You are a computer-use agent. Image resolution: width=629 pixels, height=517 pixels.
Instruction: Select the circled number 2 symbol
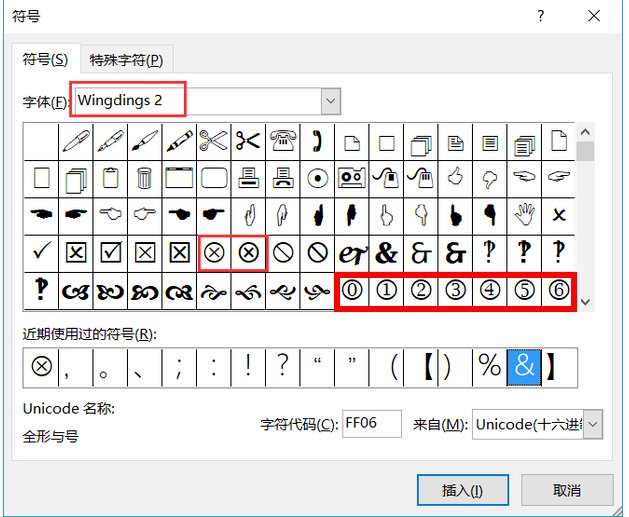click(x=420, y=290)
